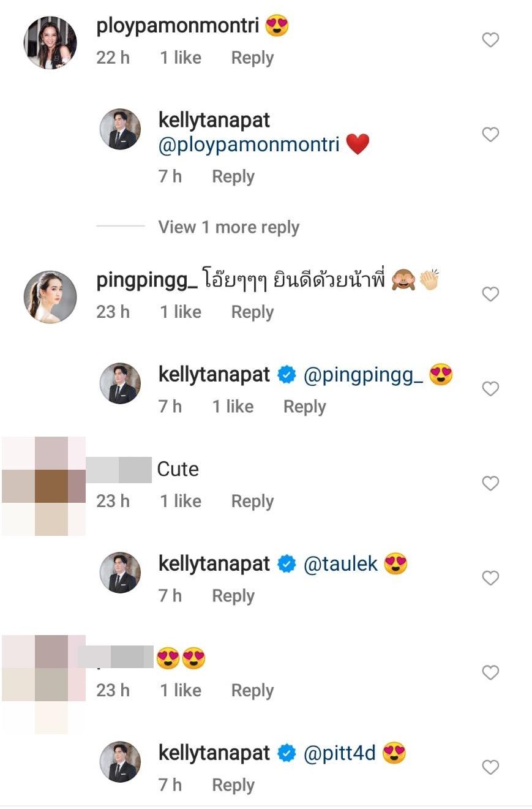Viewport: 532px width, 809px height.
Task: View likes on the "Cute" comment
Action: click(181, 502)
